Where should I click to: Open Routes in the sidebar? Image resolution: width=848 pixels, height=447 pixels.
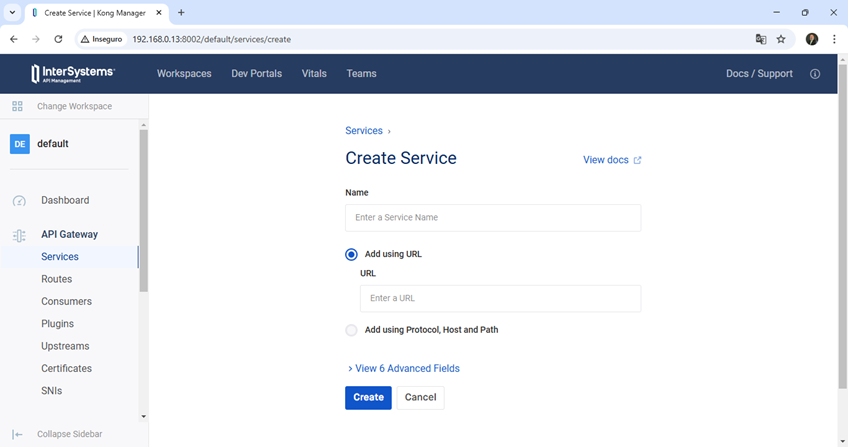pos(57,279)
